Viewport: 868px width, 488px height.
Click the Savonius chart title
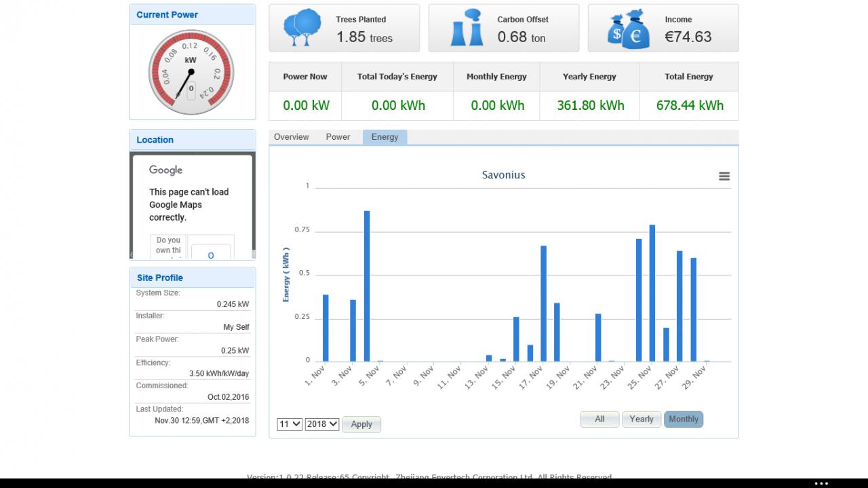click(x=504, y=175)
